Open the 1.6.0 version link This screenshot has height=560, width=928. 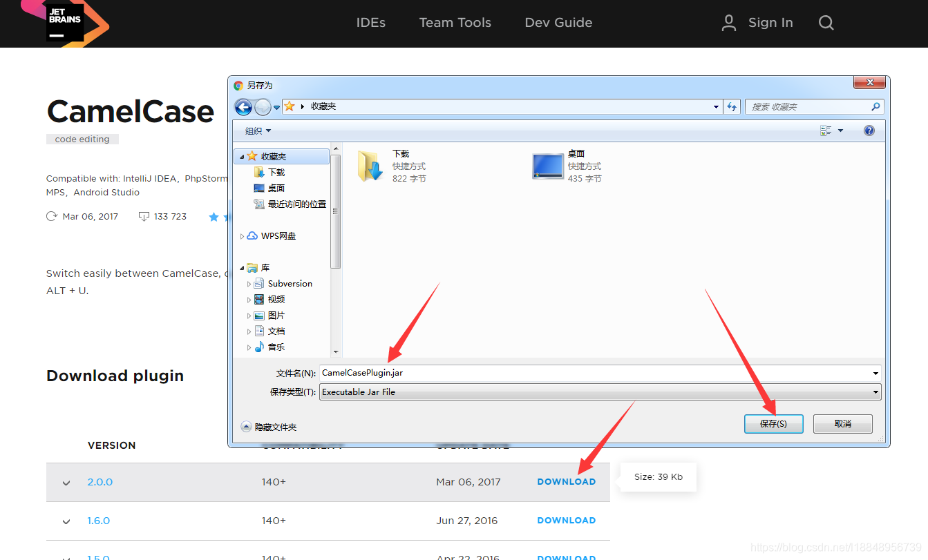point(99,521)
